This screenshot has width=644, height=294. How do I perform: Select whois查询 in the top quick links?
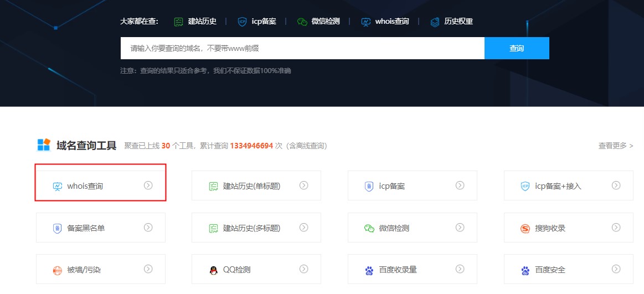click(x=385, y=22)
